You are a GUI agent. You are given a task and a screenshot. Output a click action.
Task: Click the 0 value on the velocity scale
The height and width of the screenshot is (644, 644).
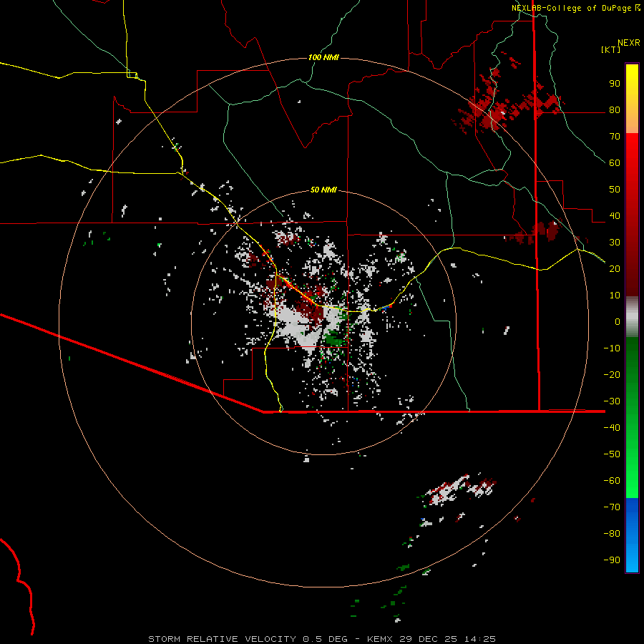coord(618,321)
